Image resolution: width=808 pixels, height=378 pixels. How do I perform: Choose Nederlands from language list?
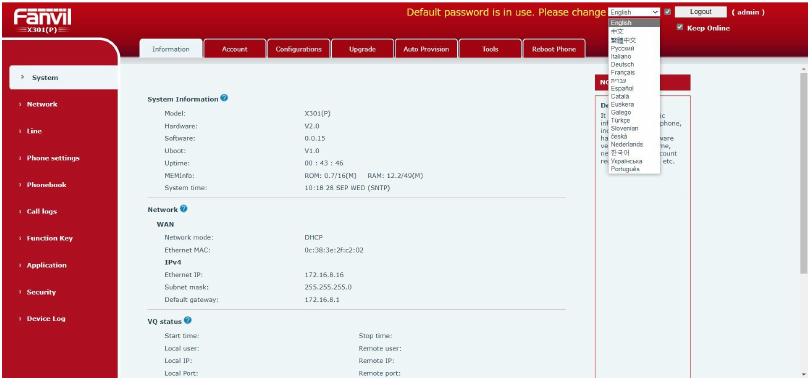tap(634, 144)
